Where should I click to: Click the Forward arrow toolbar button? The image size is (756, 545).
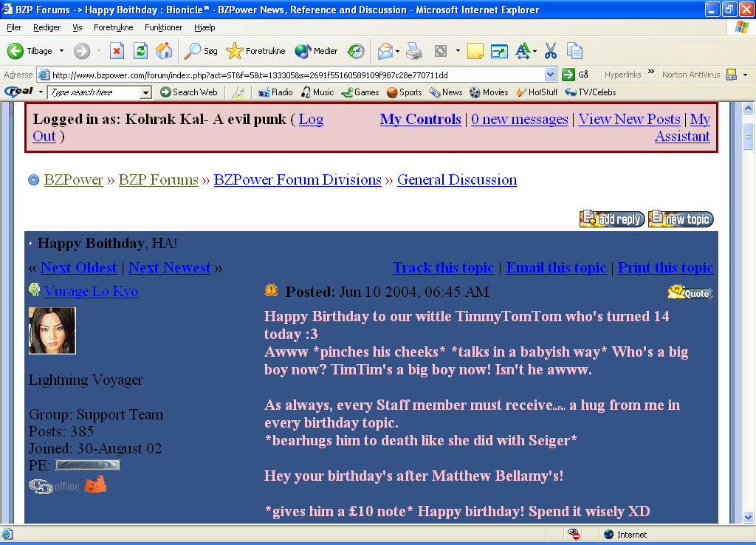coord(82,51)
